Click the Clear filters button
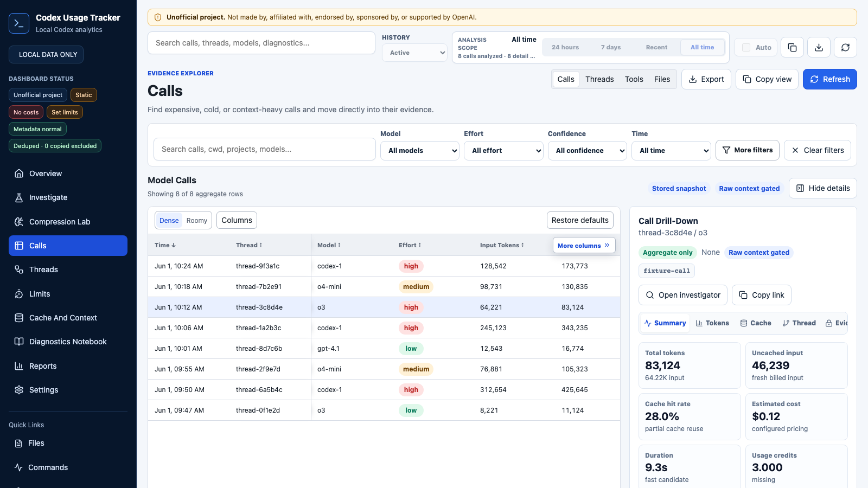The width and height of the screenshot is (868, 488). [818, 150]
